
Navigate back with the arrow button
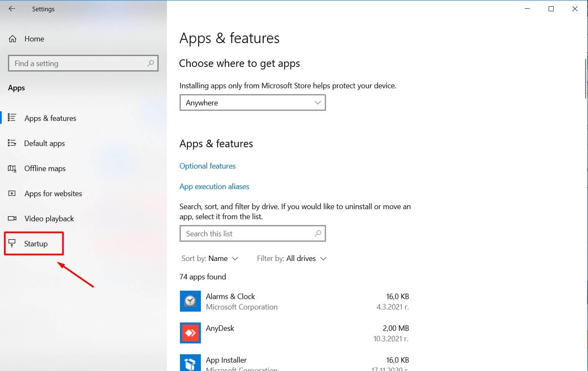[x=12, y=8]
